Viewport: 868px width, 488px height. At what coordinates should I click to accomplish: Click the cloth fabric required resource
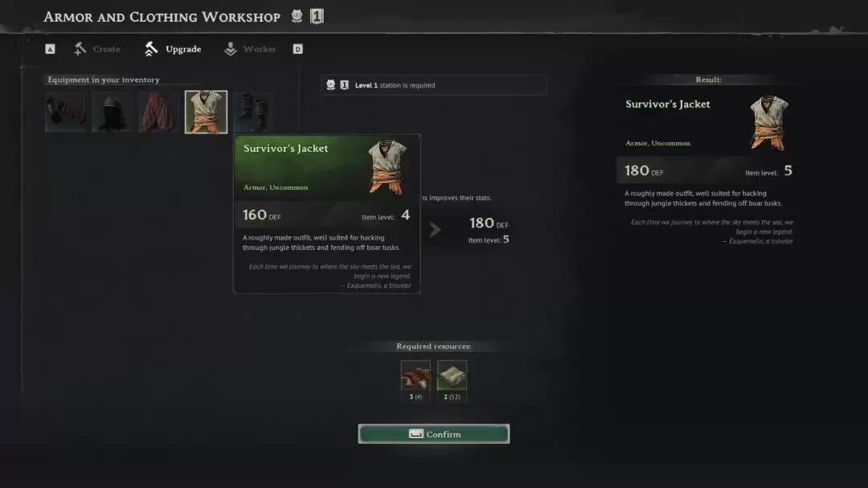(x=452, y=375)
